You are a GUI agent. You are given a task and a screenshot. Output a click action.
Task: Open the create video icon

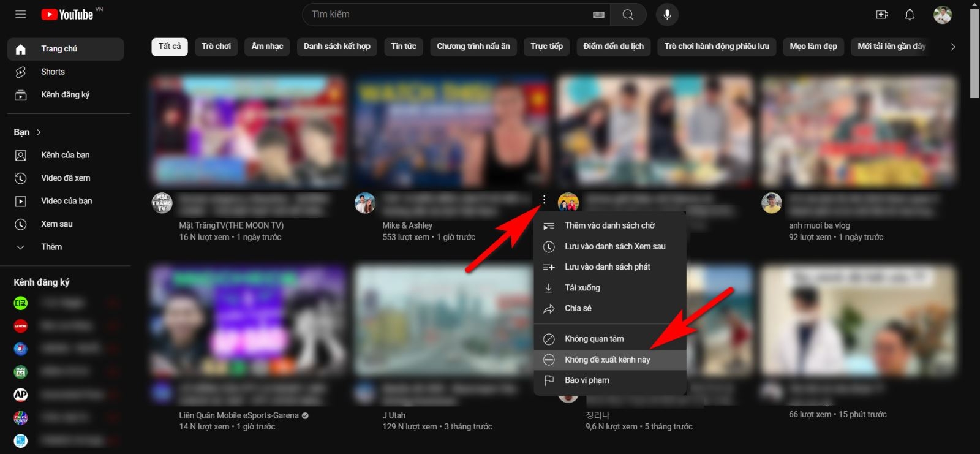(x=882, y=15)
